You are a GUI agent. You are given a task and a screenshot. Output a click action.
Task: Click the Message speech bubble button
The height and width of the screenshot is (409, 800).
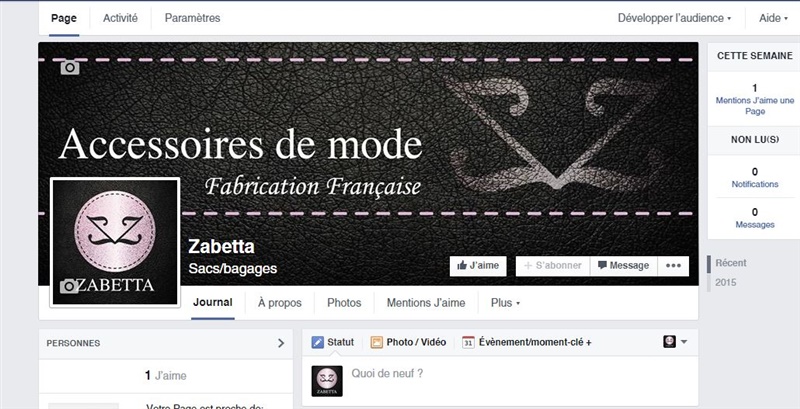coord(623,266)
